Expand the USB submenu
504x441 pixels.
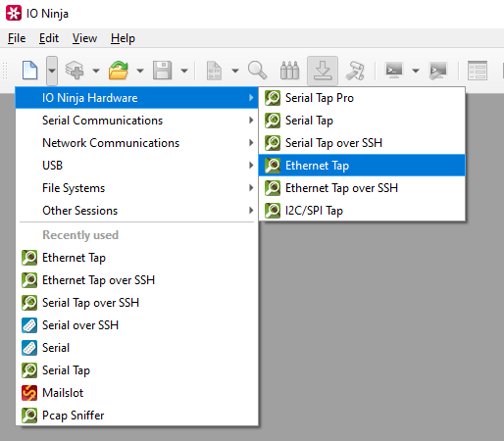point(136,166)
